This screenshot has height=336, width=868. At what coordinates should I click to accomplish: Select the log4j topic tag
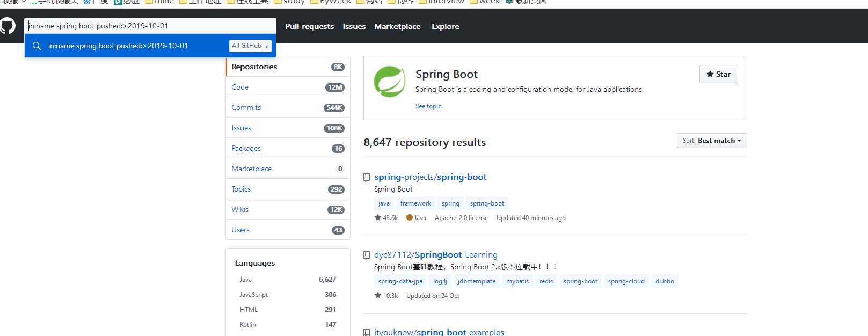[x=440, y=281]
